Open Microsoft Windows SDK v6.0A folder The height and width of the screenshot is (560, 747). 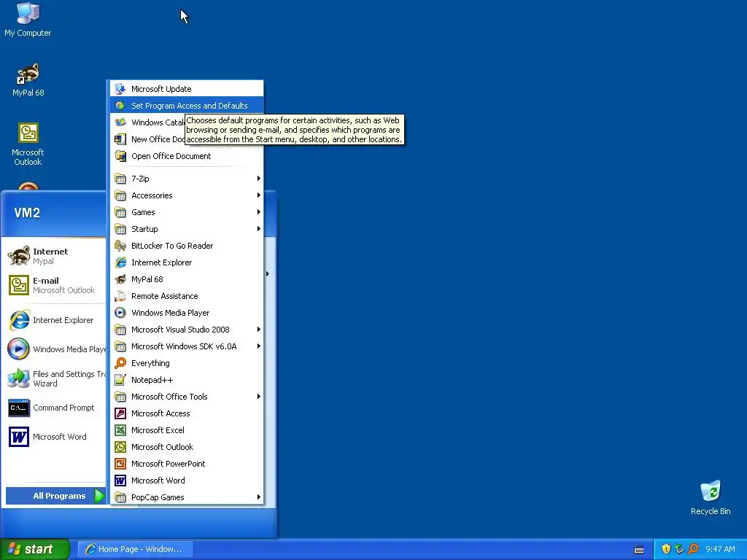click(186, 346)
